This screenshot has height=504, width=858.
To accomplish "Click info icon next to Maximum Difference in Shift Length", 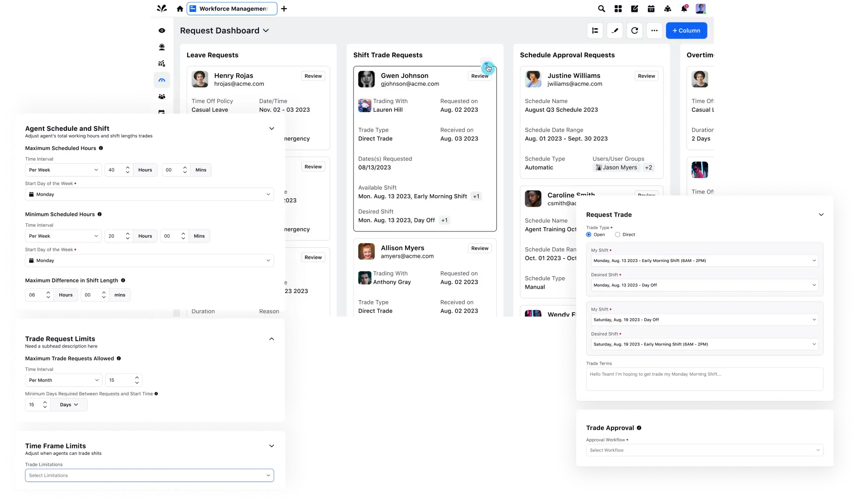I will coord(123,281).
